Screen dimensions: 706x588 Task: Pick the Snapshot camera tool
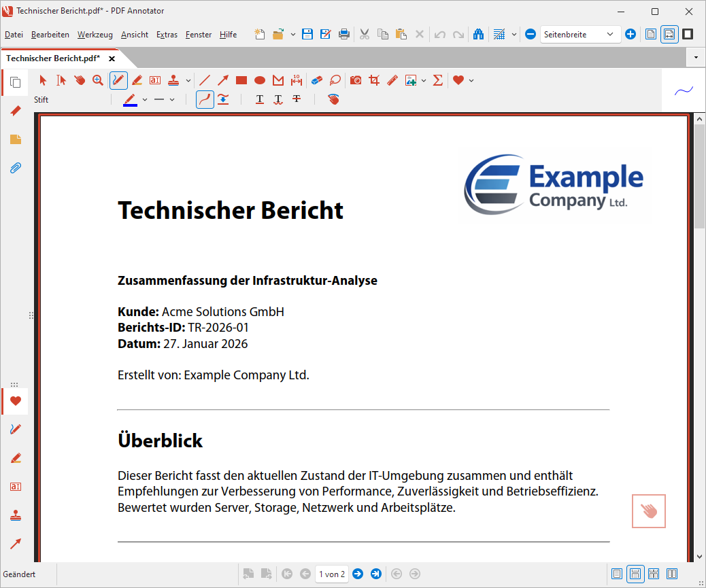356,80
